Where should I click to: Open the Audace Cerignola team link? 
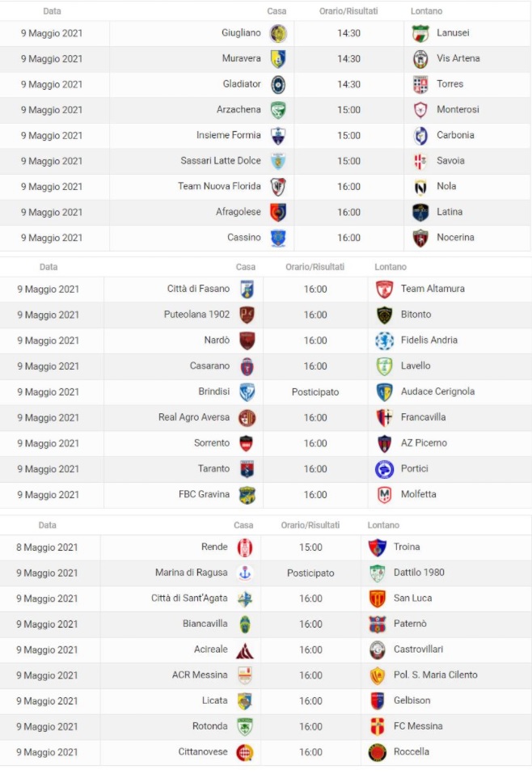(x=437, y=391)
